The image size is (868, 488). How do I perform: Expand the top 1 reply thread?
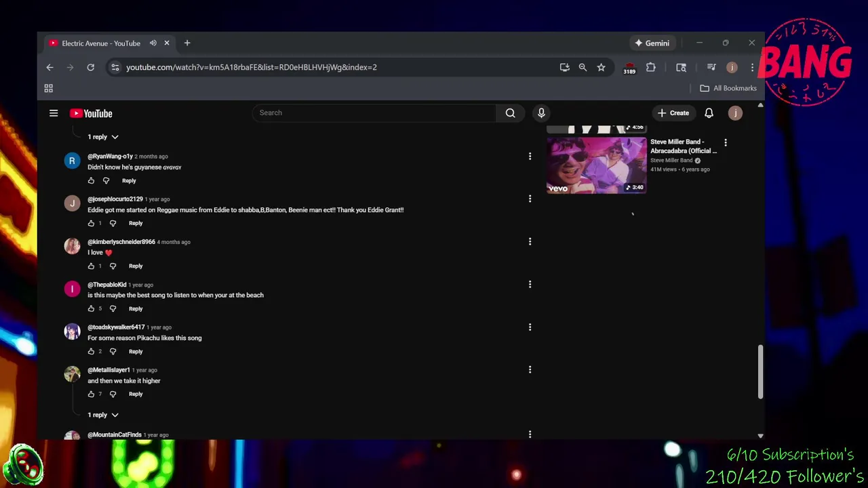pyautogui.click(x=103, y=137)
